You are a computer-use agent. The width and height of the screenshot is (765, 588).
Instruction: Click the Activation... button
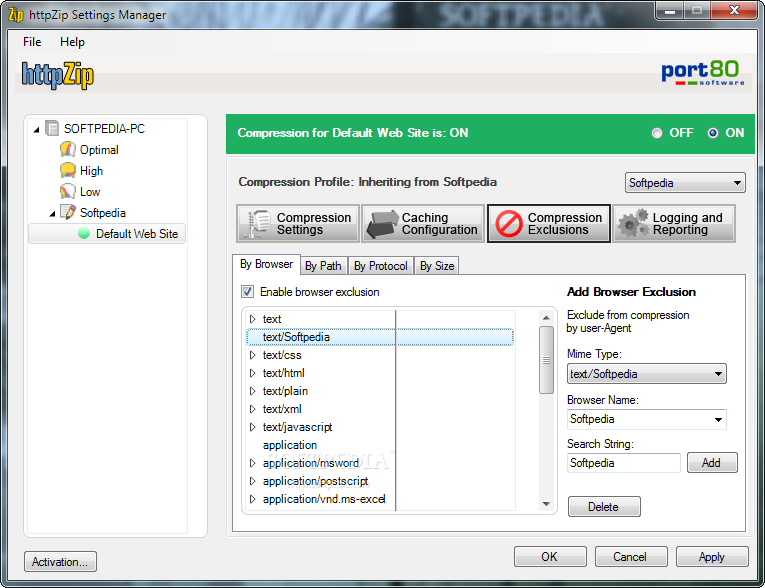pos(60,562)
